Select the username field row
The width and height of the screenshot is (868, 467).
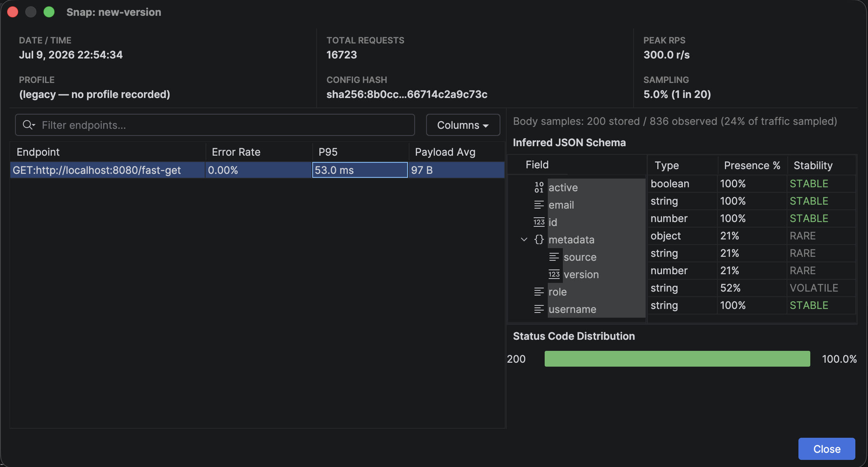click(596, 309)
